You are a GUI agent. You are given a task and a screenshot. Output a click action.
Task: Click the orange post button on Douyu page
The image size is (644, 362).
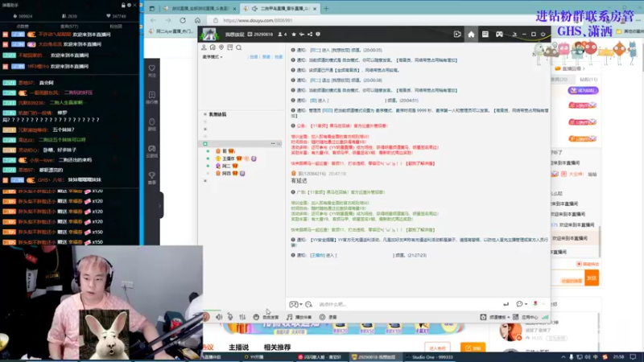(473, 348)
